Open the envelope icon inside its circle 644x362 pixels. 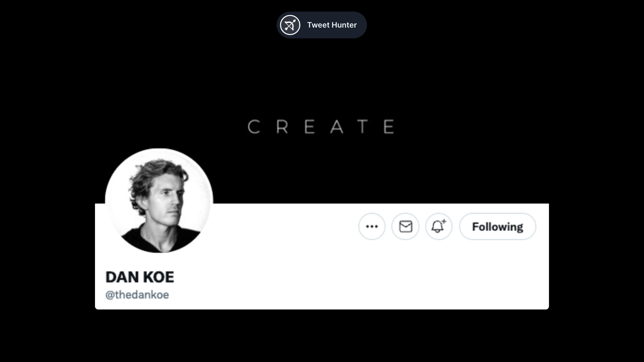(405, 227)
